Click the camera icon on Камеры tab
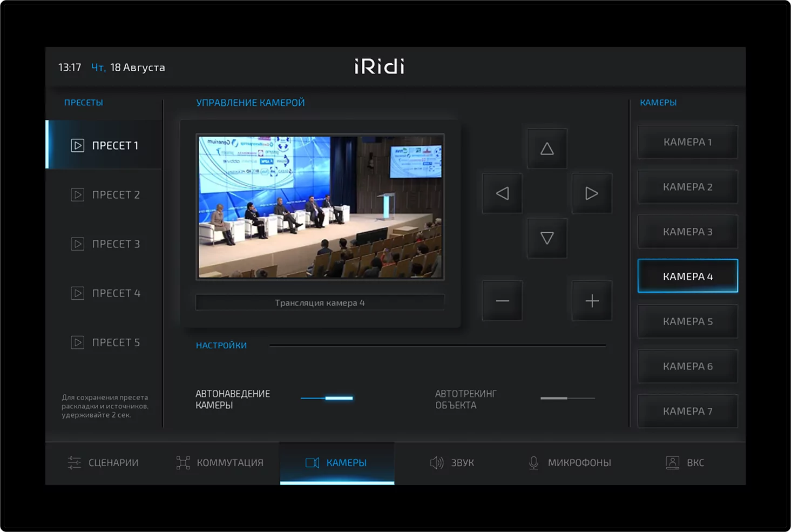The width and height of the screenshot is (791, 532). pyautogui.click(x=313, y=462)
